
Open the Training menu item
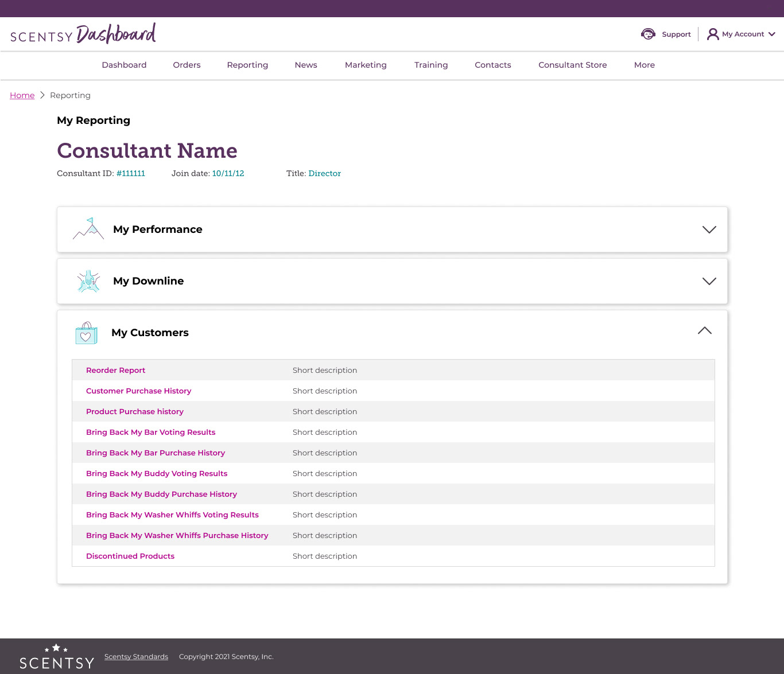click(431, 65)
